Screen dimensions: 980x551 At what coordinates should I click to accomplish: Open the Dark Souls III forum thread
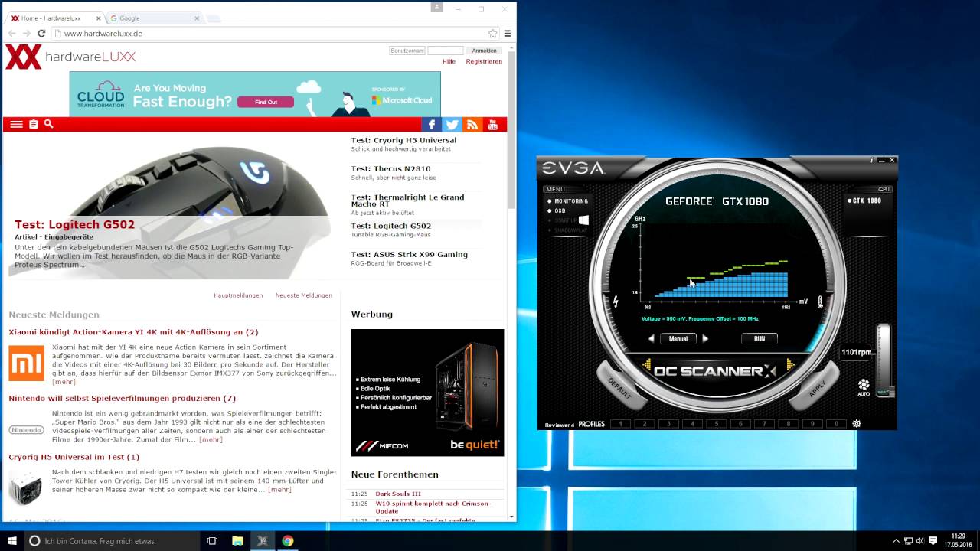tap(398, 494)
